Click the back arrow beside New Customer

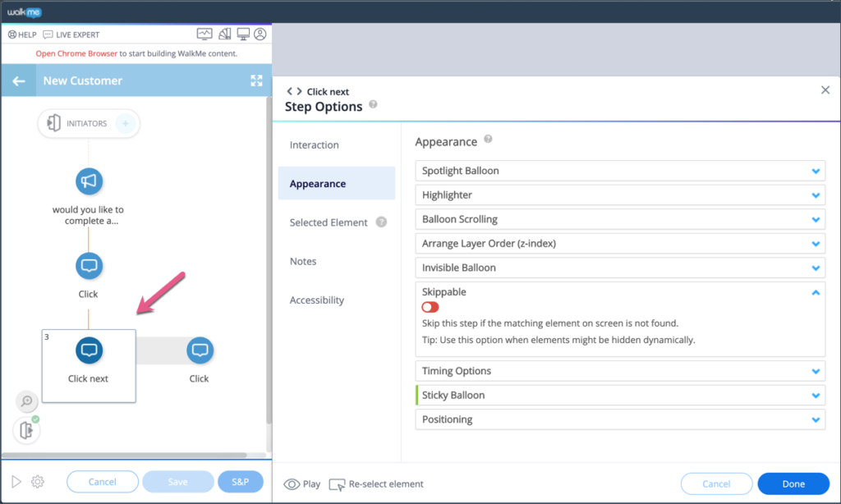click(x=18, y=80)
